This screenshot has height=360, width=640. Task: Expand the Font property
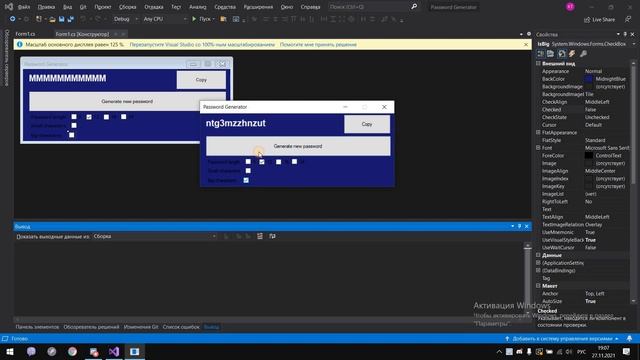click(x=538, y=148)
